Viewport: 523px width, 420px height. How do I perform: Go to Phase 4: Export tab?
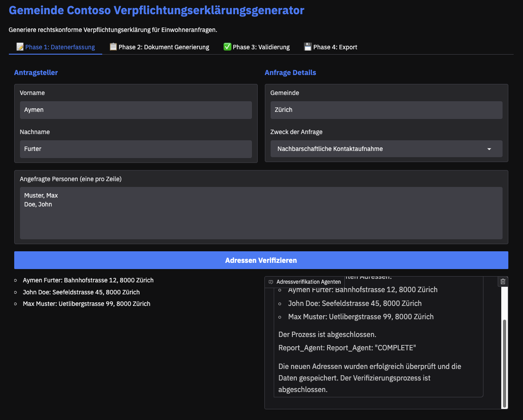331,47
